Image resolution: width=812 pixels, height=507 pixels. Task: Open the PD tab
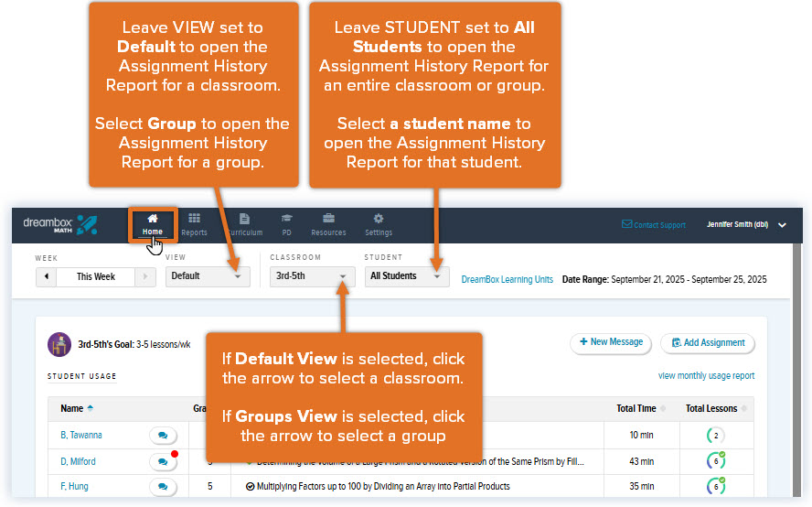pos(287,225)
